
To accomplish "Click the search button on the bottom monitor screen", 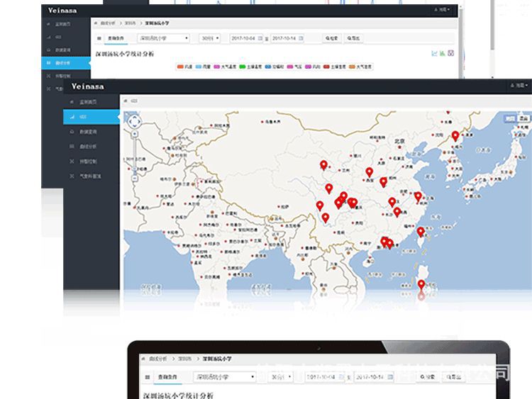I will (427, 377).
